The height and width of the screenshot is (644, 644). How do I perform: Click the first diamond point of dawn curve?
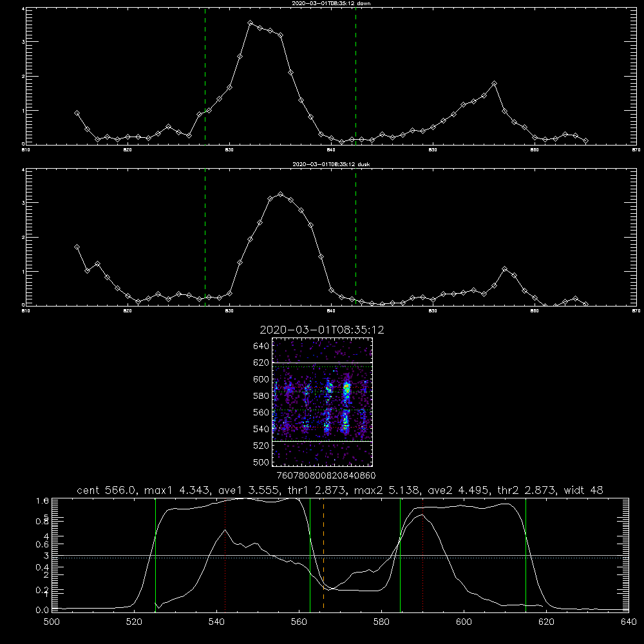click(x=77, y=113)
